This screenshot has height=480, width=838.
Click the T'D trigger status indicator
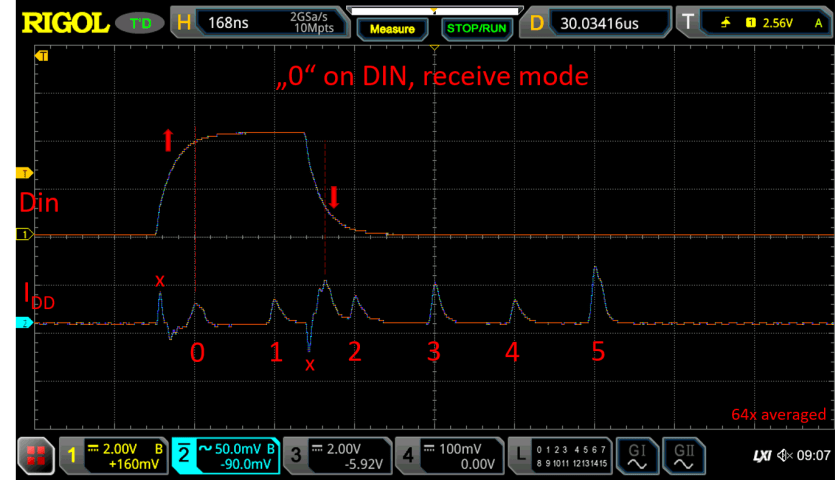141,21
